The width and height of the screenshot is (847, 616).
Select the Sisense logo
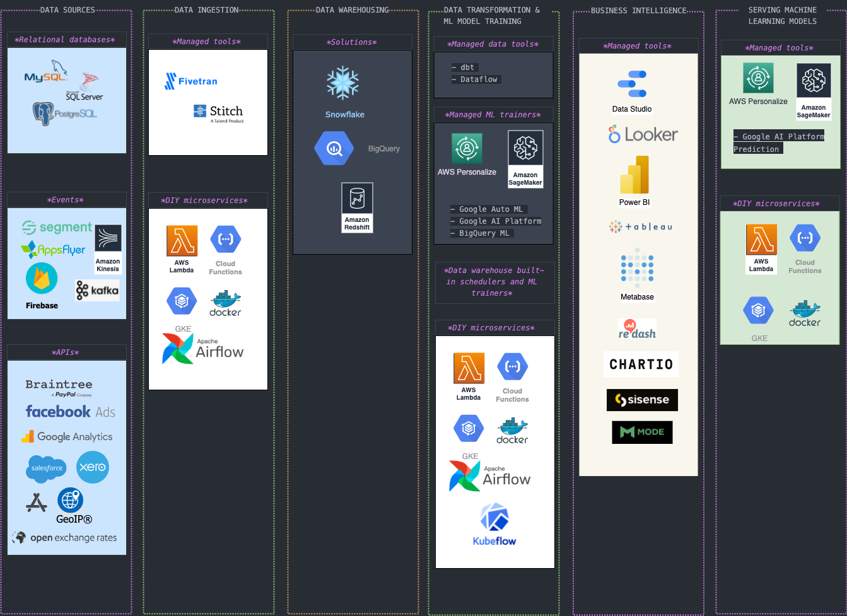tap(642, 400)
